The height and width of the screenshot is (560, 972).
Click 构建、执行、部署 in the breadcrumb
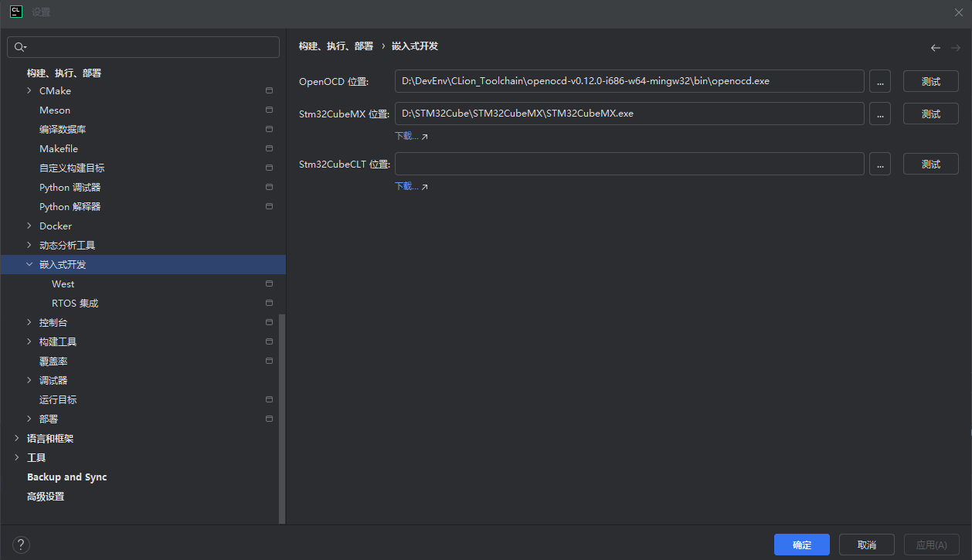336,46
